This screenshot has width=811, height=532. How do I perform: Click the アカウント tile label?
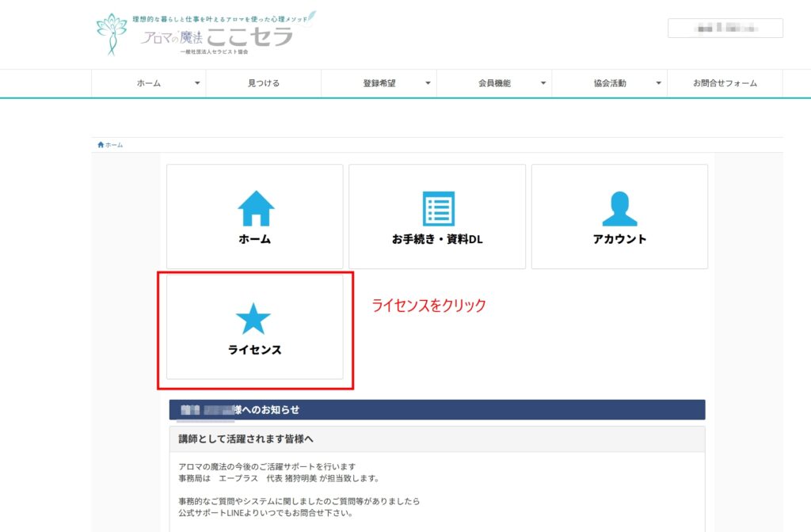(619, 239)
